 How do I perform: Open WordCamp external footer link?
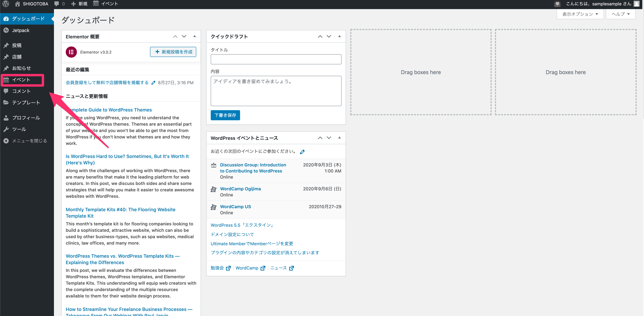coord(250,268)
